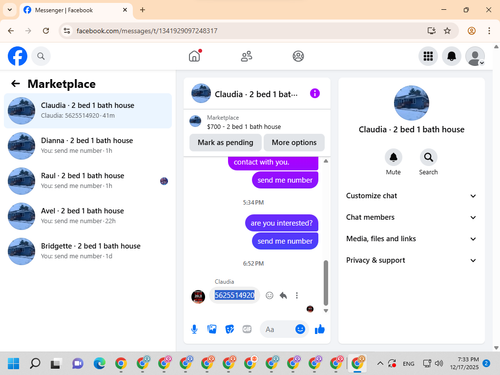Viewport: 500px width, 375px height.
Task: React to the 5625514920 message with emoji
Action: 269,295
